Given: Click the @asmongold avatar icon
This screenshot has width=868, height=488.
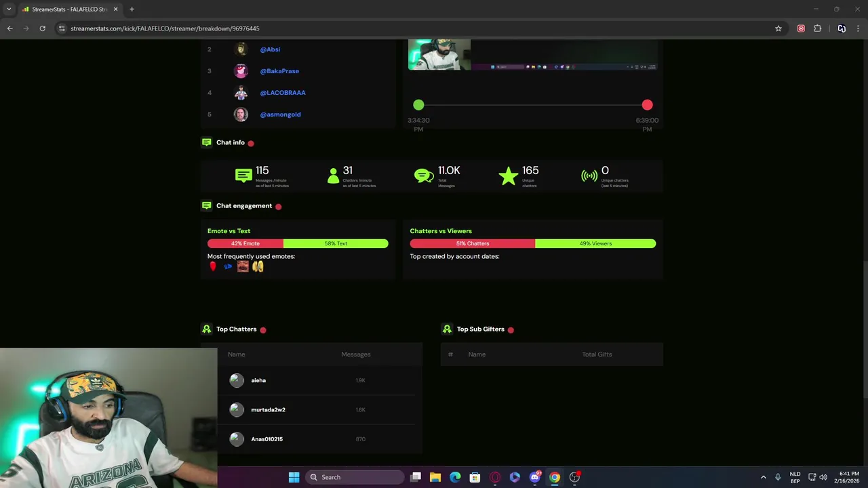Looking at the screenshot, I should [x=241, y=114].
